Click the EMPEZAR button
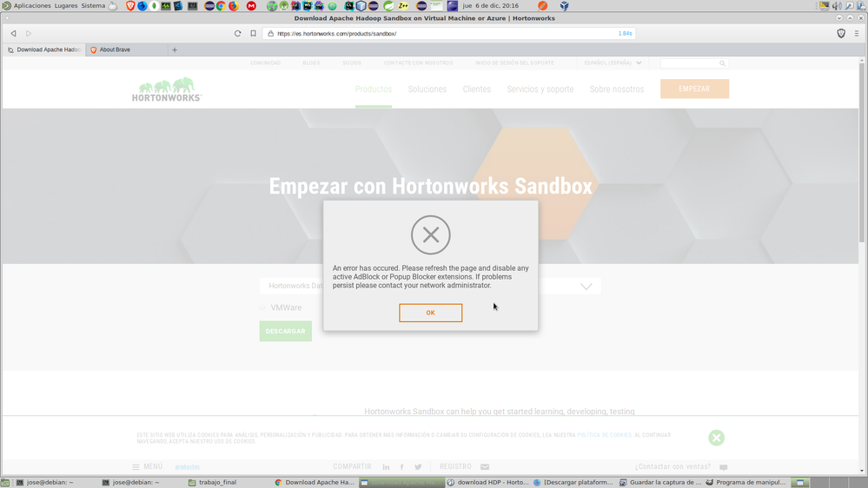This screenshot has height=488, width=868. 694,89
